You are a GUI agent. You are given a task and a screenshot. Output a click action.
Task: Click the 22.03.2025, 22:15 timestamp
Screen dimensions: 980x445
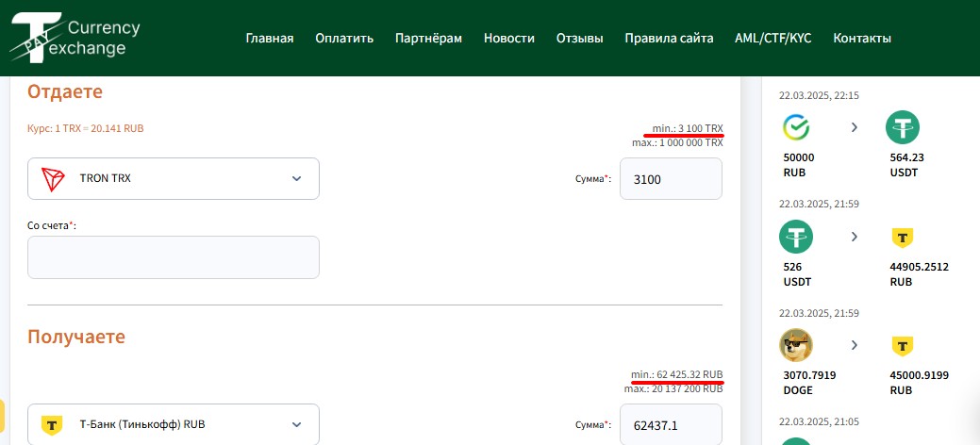click(819, 95)
